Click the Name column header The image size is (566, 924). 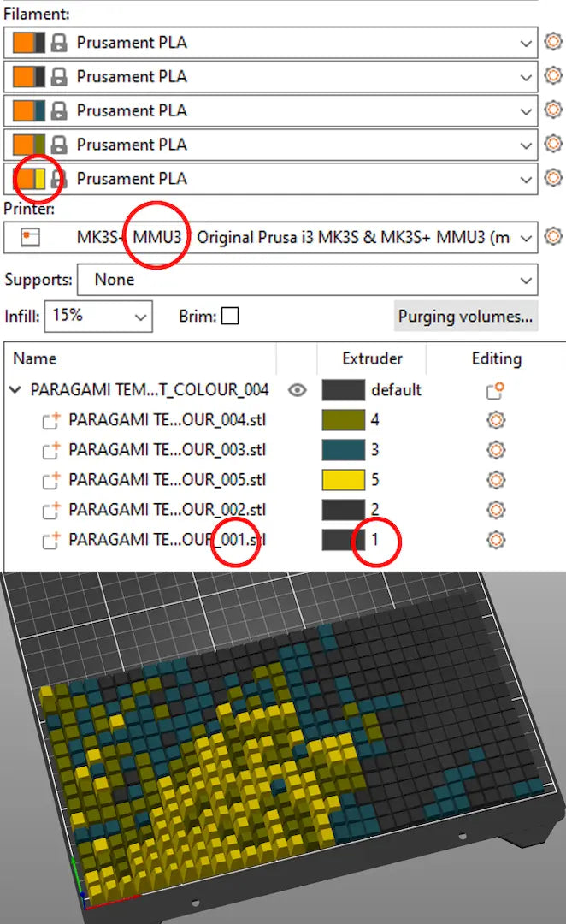pyautogui.click(x=35, y=358)
